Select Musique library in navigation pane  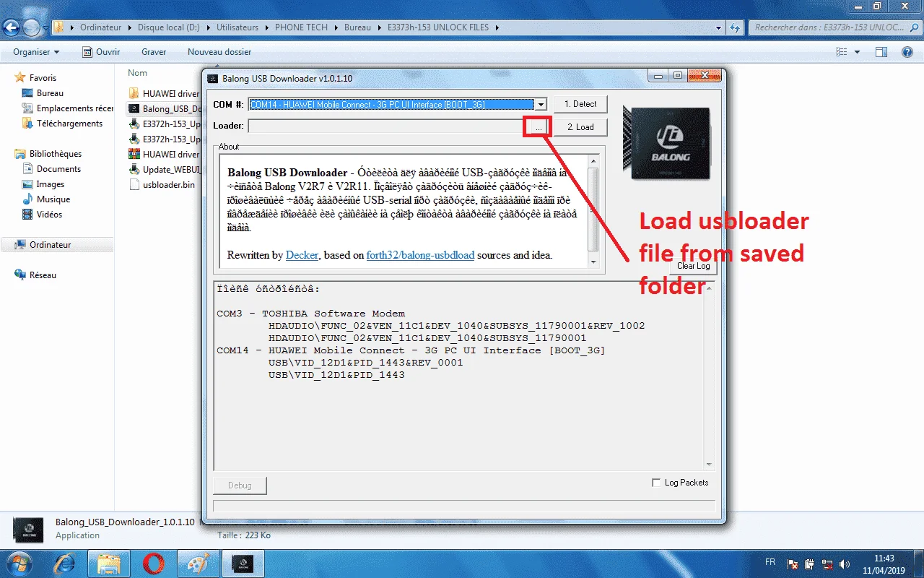pyautogui.click(x=53, y=199)
